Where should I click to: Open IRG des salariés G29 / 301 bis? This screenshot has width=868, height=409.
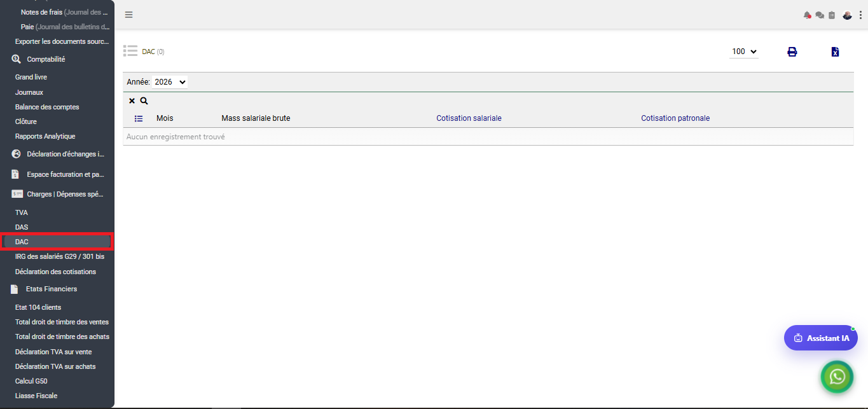tap(60, 256)
